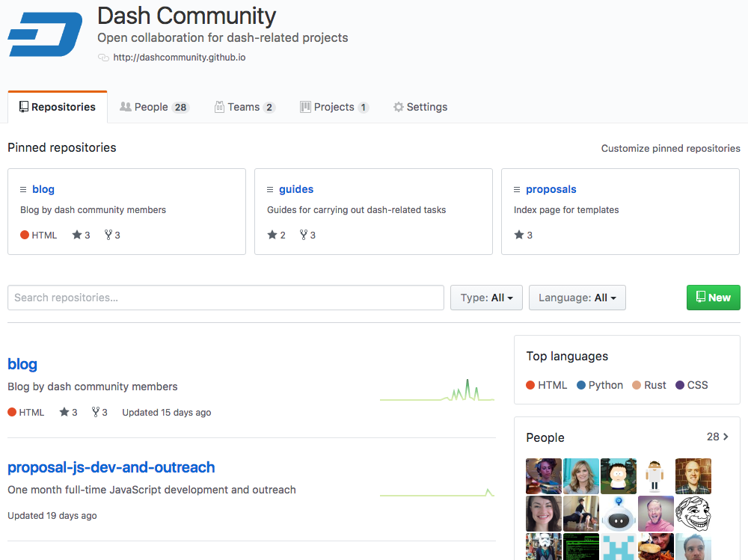The height and width of the screenshot is (560, 748).
Task: Click the Teams jersey icon
Action: 219,107
